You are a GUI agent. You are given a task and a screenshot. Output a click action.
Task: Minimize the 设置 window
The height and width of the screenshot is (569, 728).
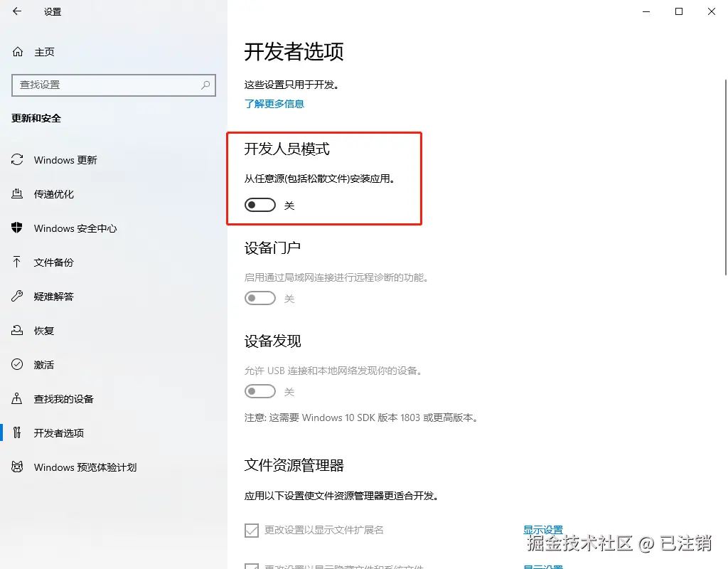646,11
